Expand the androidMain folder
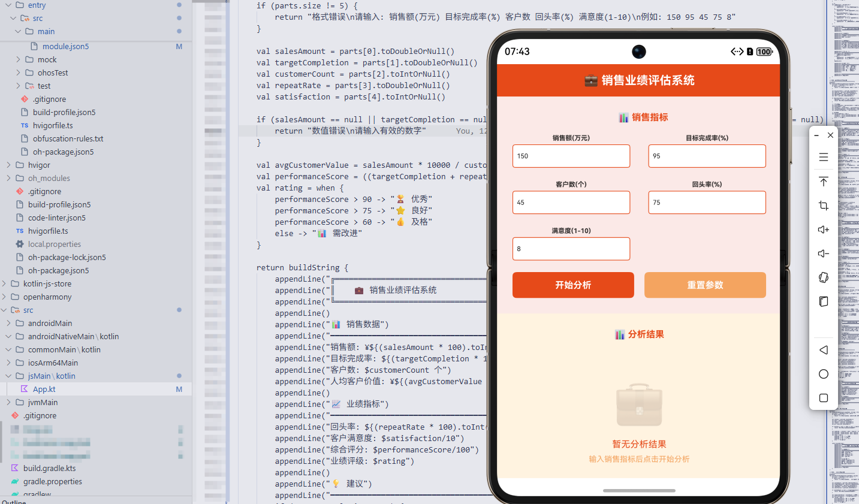 [8, 323]
